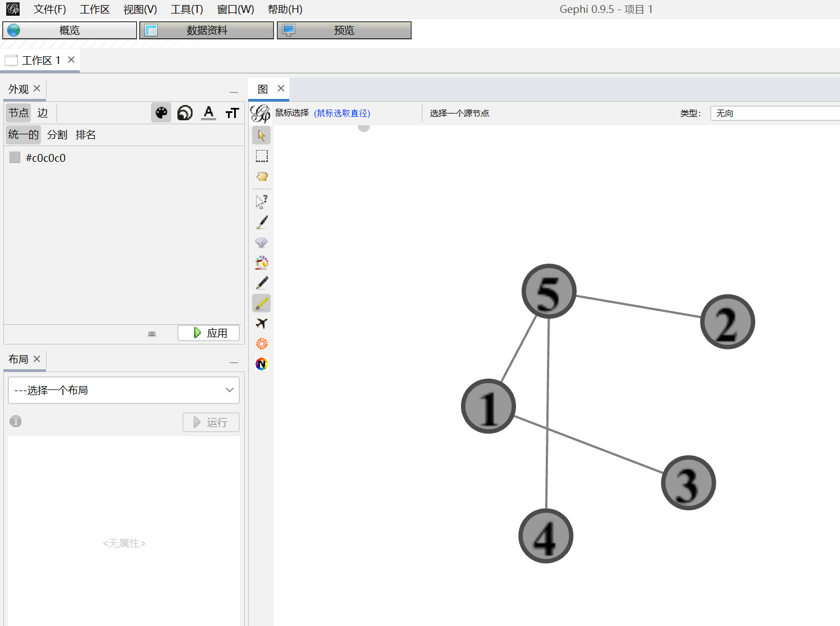Switch to the 预览 preview mode
This screenshot has height=626, width=840.
pyautogui.click(x=344, y=30)
